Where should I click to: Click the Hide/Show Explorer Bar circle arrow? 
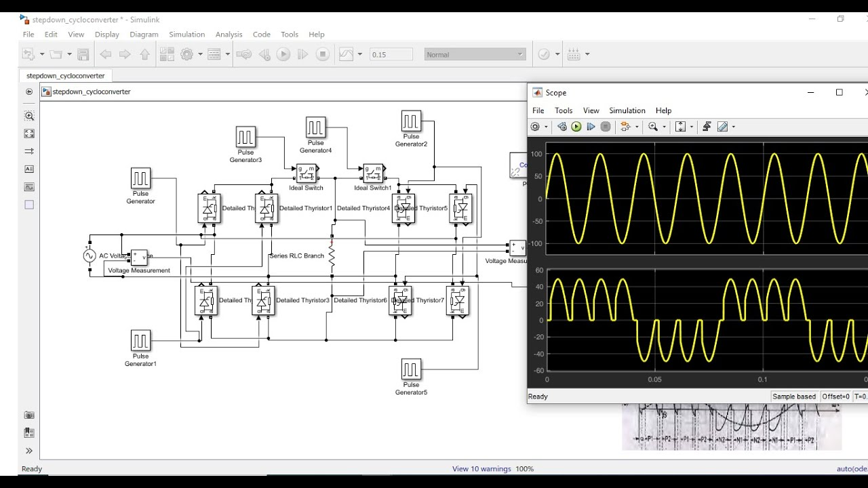pyautogui.click(x=29, y=91)
